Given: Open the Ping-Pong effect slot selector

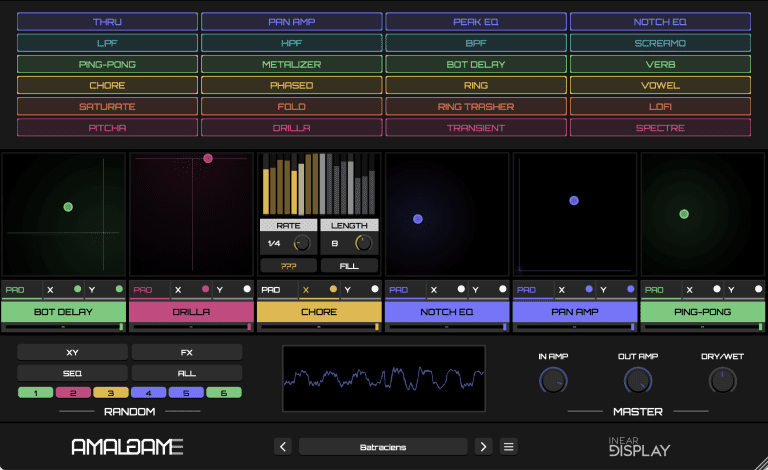Looking at the screenshot, I should point(703,312).
